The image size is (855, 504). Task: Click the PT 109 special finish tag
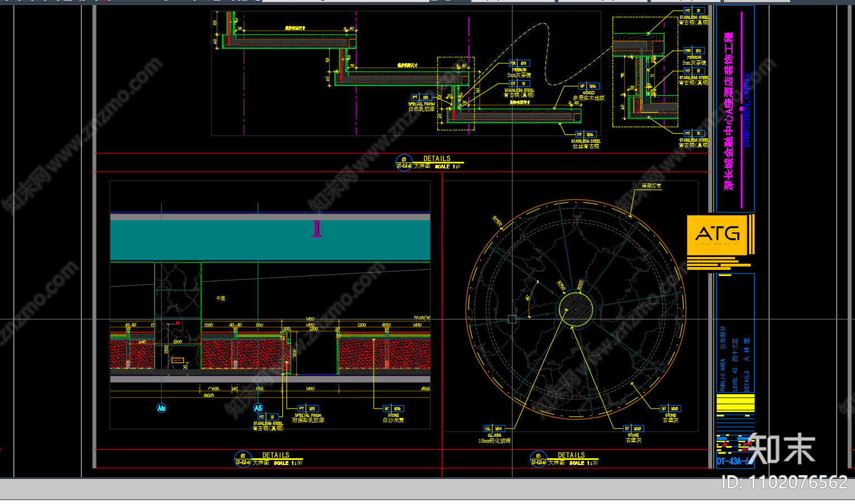pos(307,409)
